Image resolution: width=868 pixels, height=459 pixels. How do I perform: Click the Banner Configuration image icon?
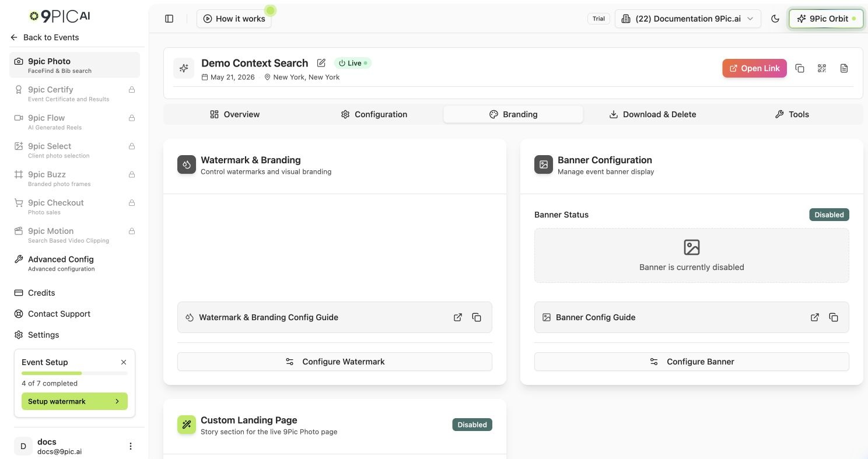544,164
